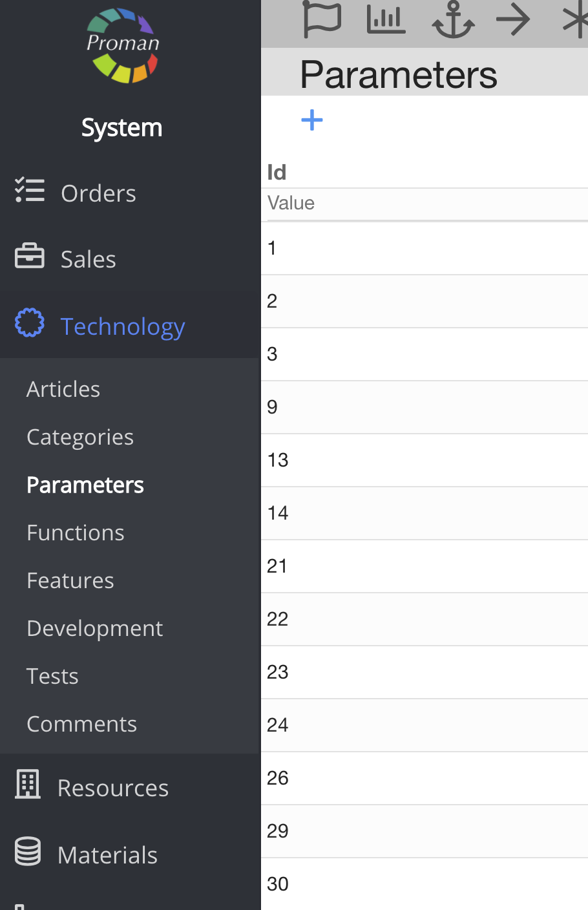Expand the Resources menu section
Screen dimensions: 588x910
tap(113, 788)
